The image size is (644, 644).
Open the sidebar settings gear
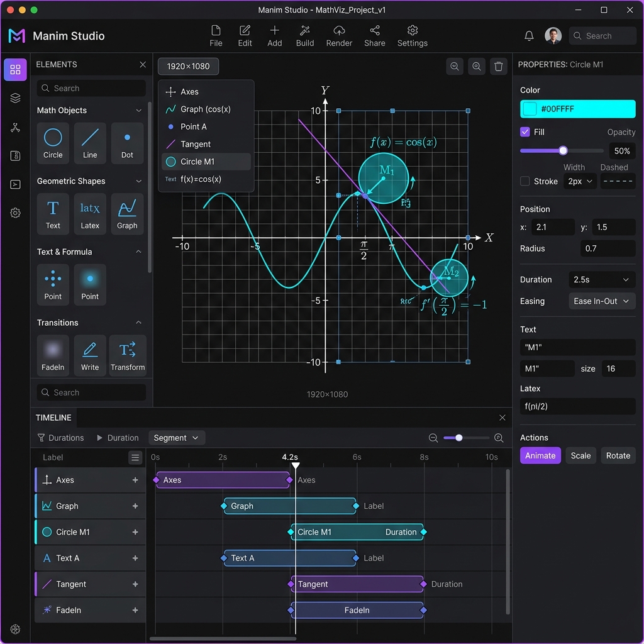15,213
